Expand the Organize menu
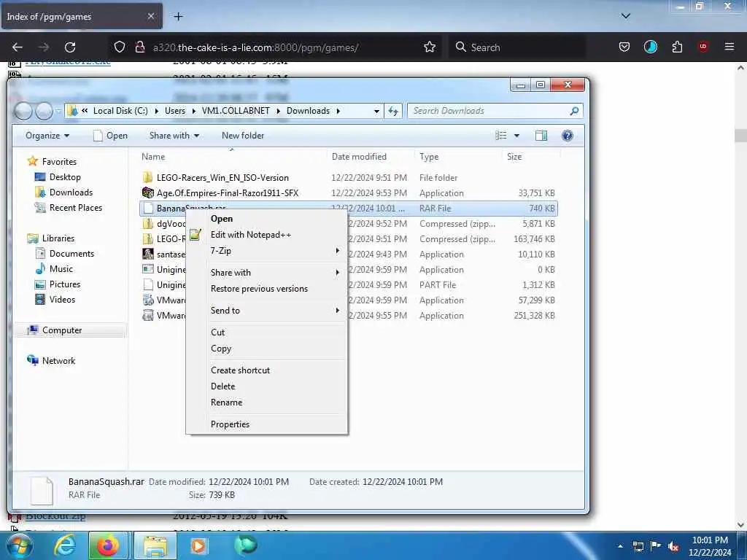This screenshot has width=747, height=560. (47, 136)
